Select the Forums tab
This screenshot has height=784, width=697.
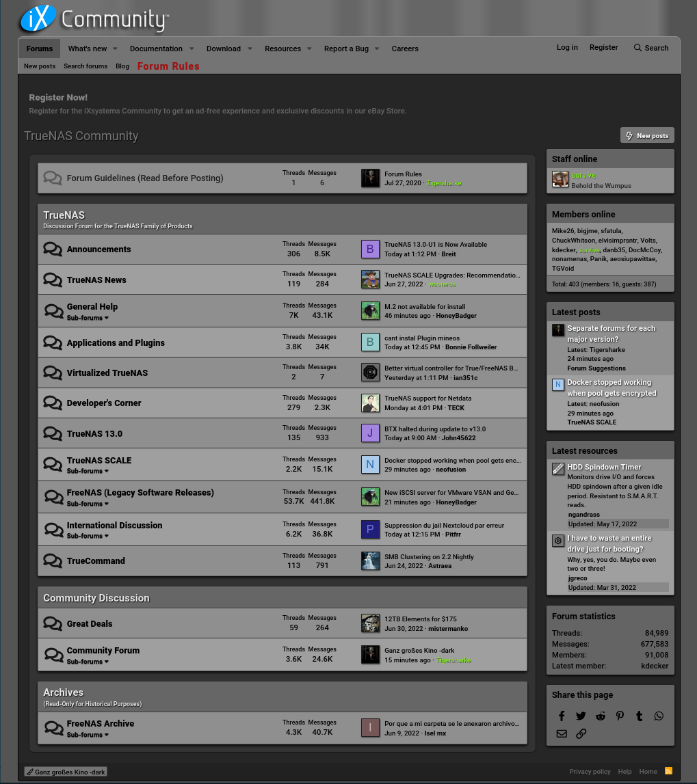point(40,49)
